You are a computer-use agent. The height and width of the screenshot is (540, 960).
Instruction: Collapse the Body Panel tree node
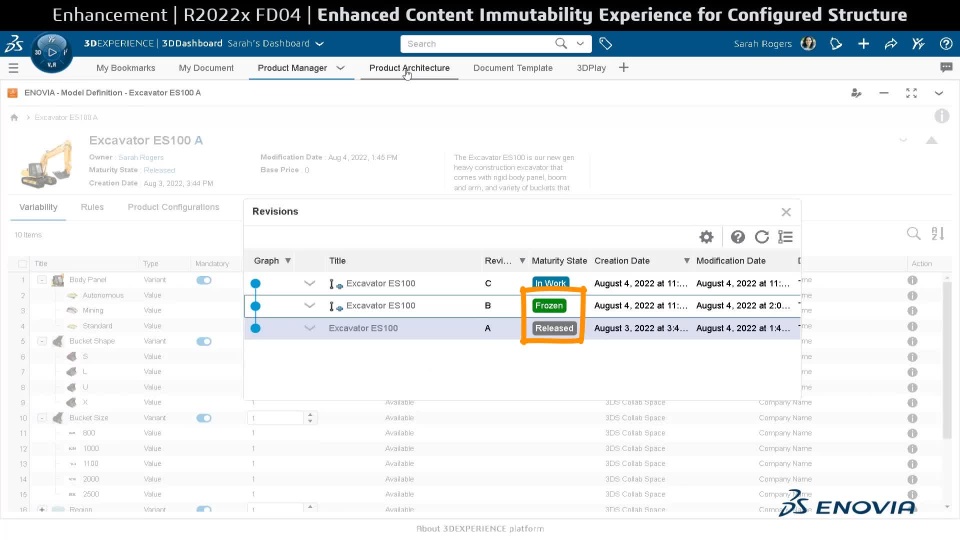point(42,280)
